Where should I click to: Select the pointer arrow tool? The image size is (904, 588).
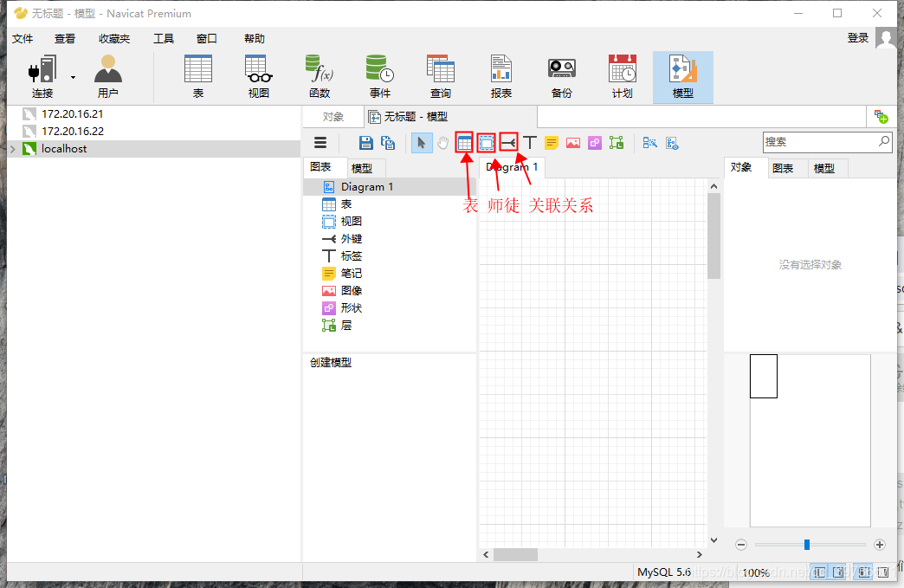[x=422, y=142]
